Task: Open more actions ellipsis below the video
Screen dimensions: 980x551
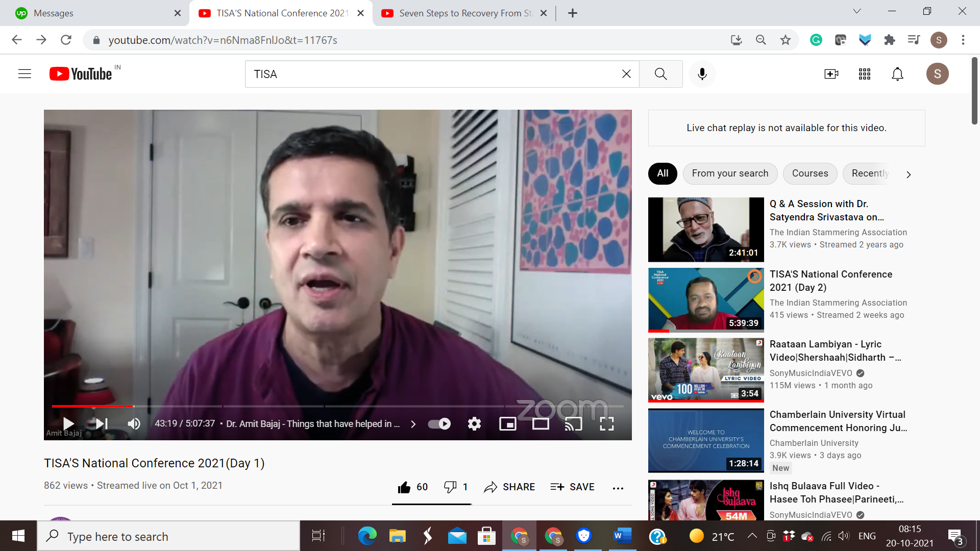Action: click(618, 488)
